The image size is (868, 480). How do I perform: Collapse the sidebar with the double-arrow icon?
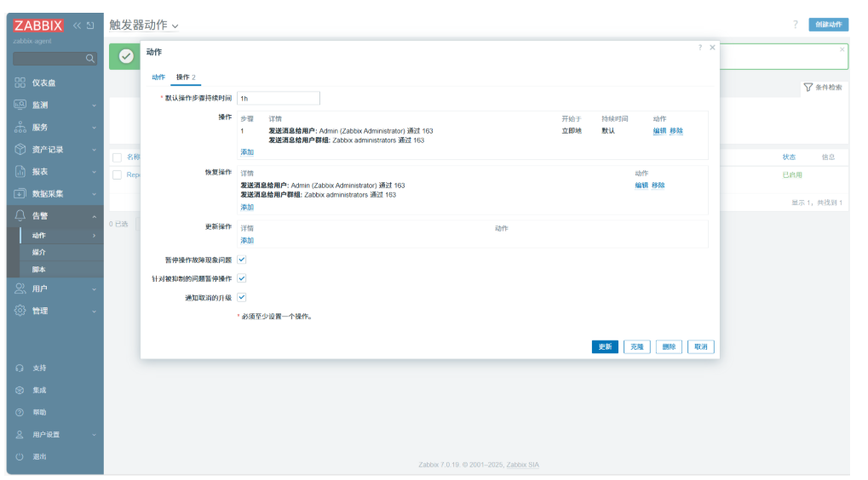(x=77, y=26)
